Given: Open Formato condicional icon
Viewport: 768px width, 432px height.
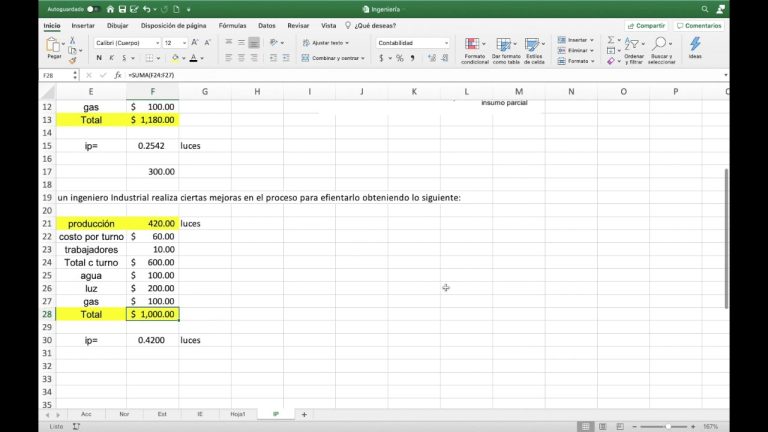Looking at the screenshot, I should click(x=476, y=46).
